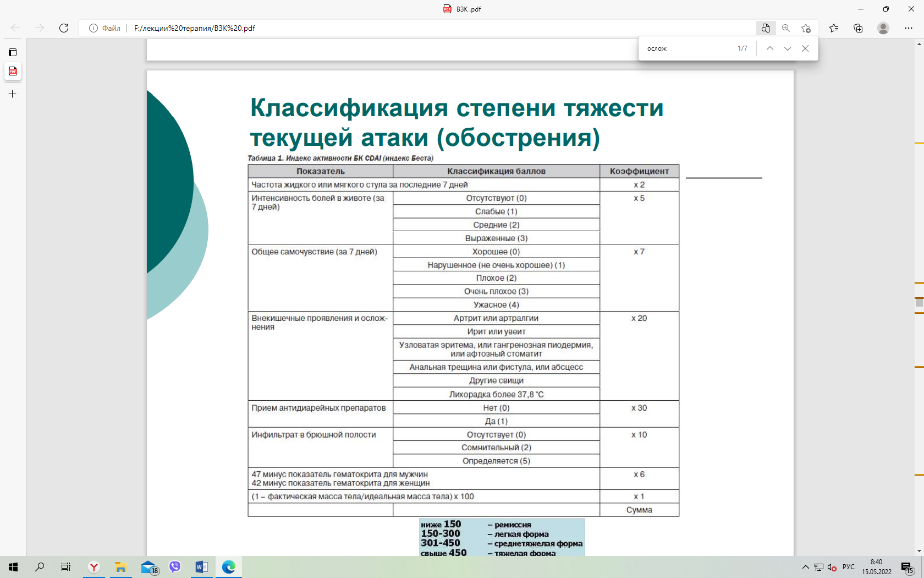Open the find on page tool
This screenshot has height=578, width=924.
(766, 28)
